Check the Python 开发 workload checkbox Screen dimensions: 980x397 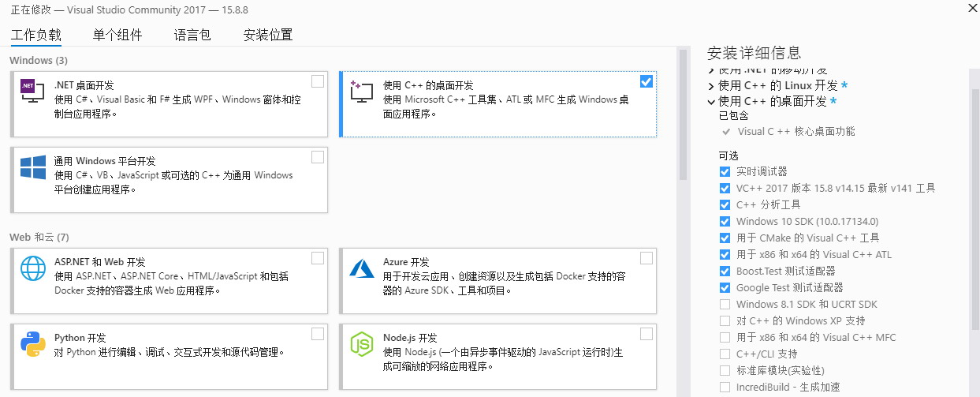point(318,334)
